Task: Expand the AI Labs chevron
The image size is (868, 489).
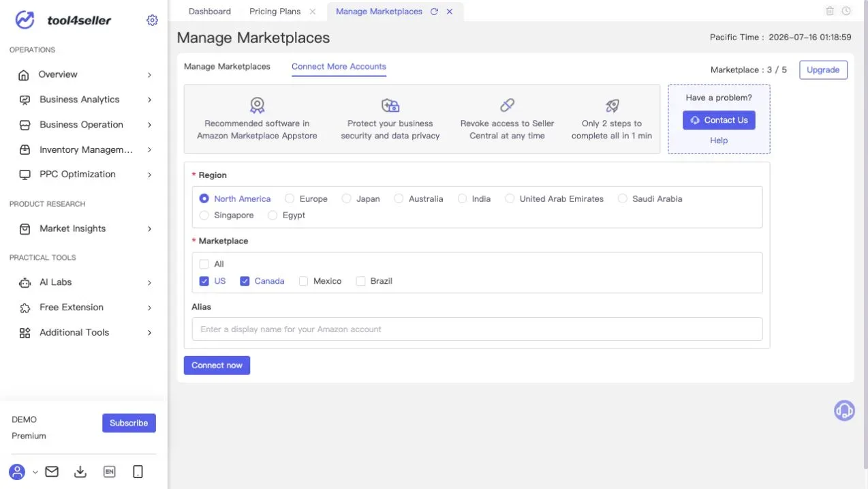Action: 149,282
